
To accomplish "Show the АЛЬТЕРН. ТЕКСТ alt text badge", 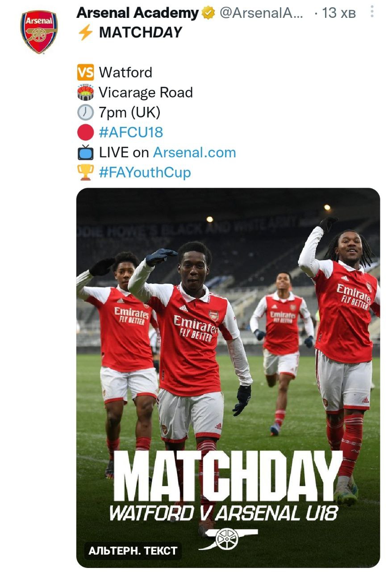I will pos(133,551).
